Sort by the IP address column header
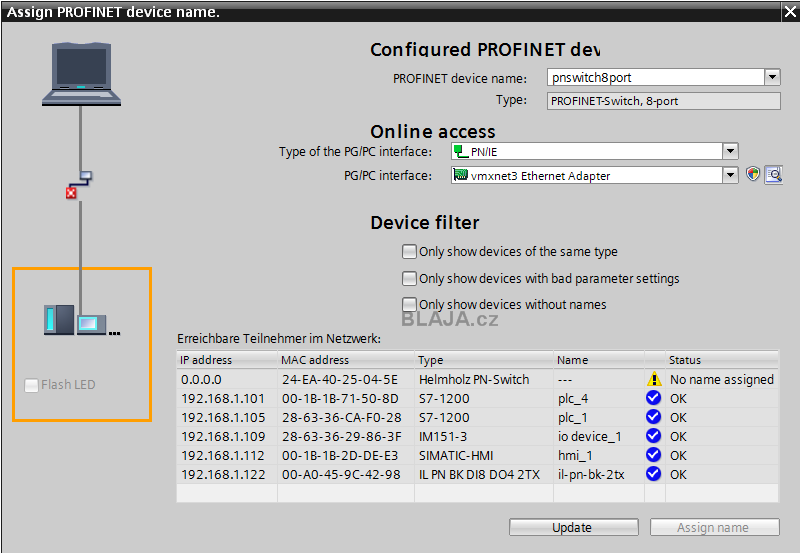Image resolution: width=800 pixels, height=553 pixels. pos(227,360)
